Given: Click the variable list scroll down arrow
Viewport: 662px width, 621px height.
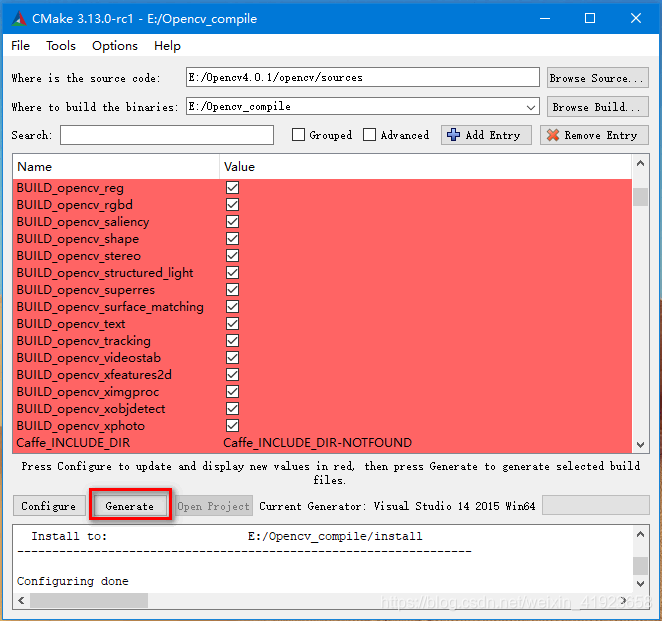Looking at the screenshot, I should (x=640, y=445).
